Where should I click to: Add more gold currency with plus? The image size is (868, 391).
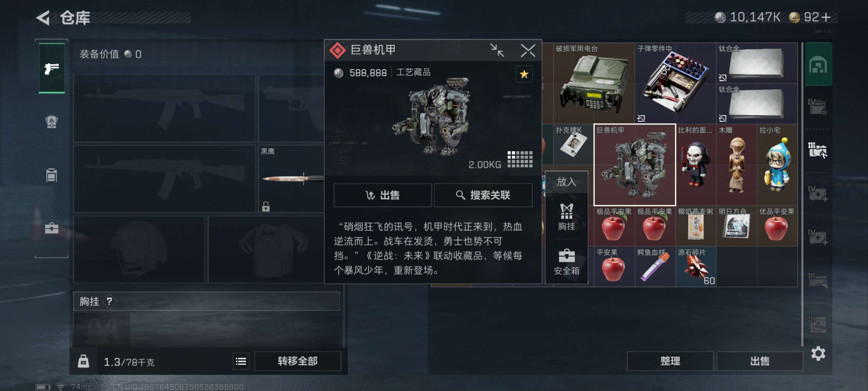pos(826,17)
